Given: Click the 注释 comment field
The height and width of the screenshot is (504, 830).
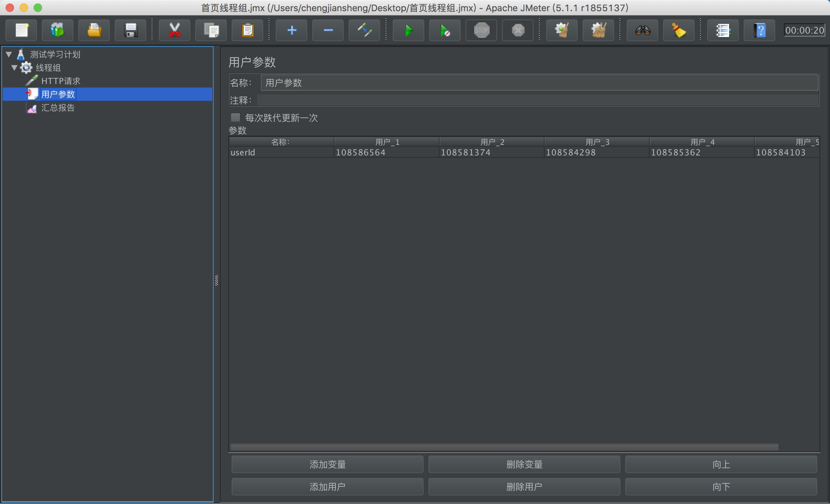Looking at the screenshot, I should point(538,100).
